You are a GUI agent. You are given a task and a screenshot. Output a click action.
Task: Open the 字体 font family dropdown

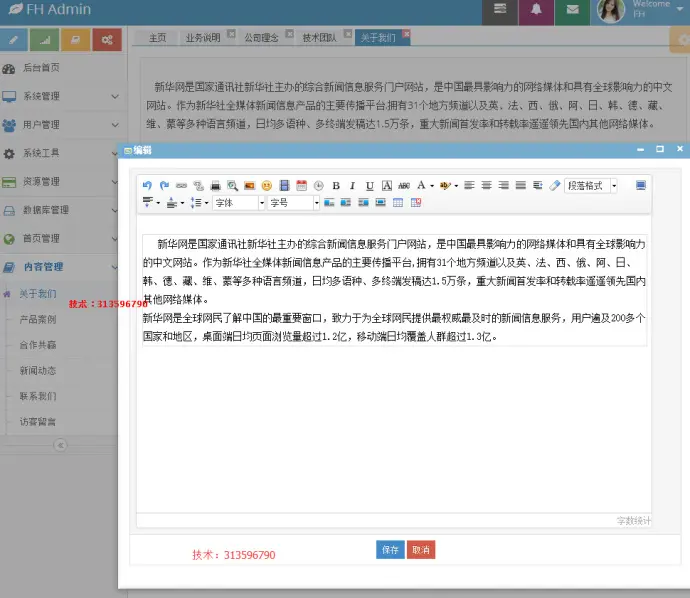[239, 203]
